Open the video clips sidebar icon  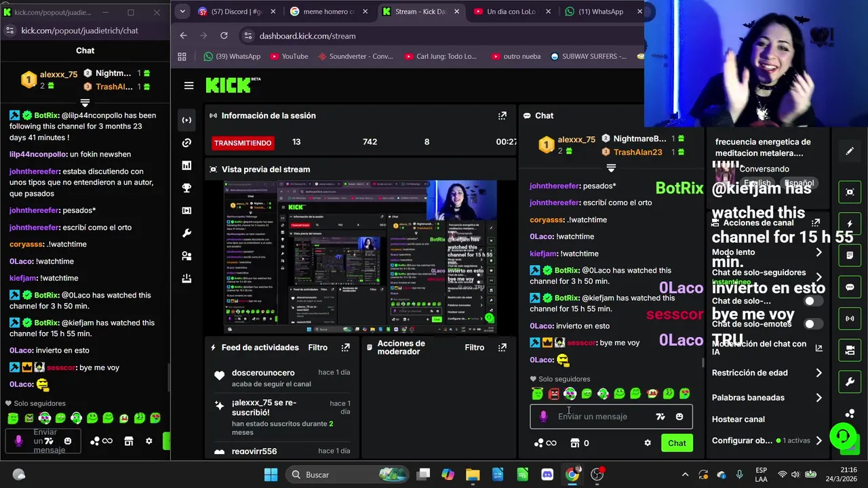tap(186, 211)
